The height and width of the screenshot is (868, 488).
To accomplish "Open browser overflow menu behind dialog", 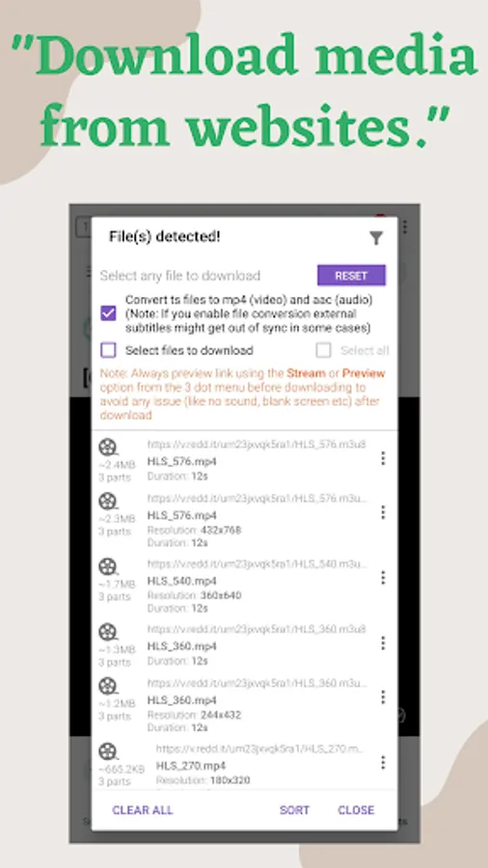I will point(406,227).
